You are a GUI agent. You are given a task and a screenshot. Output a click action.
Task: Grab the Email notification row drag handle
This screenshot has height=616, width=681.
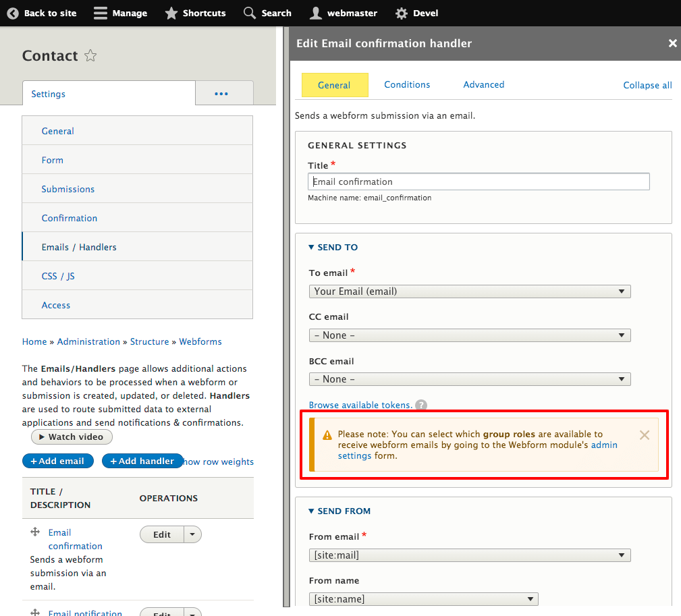tap(35, 613)
